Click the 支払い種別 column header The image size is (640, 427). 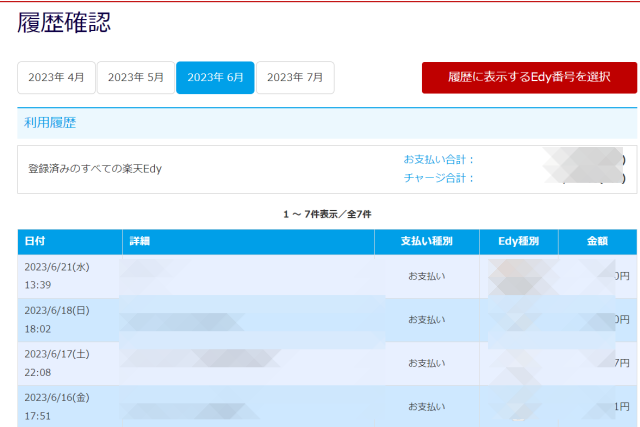point(427,242)
